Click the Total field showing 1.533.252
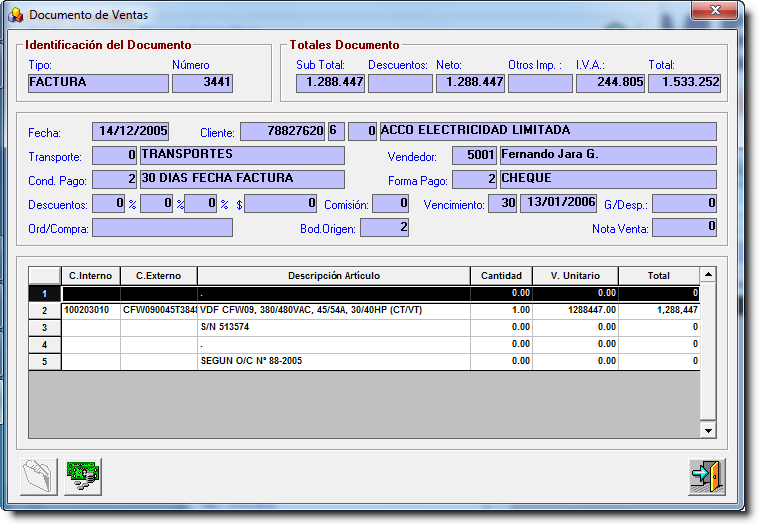Image resolution: width=759 pixels, height=525 pixels. click(x=684, y=83)
